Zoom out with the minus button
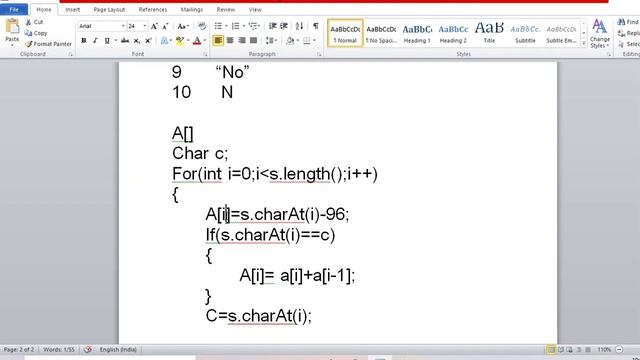640x360 pixels. (619, 350)
